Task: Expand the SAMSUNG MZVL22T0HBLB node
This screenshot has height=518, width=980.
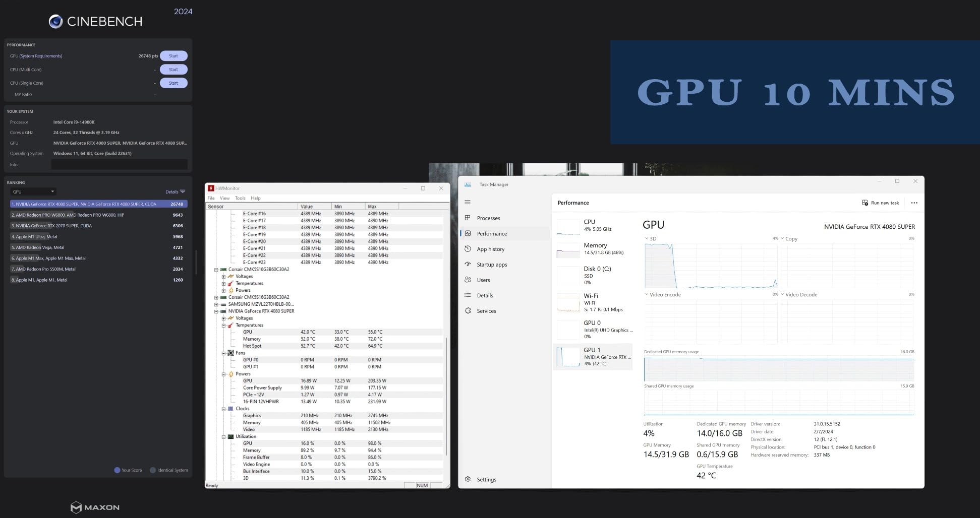Action: click(x=216, y=304)
